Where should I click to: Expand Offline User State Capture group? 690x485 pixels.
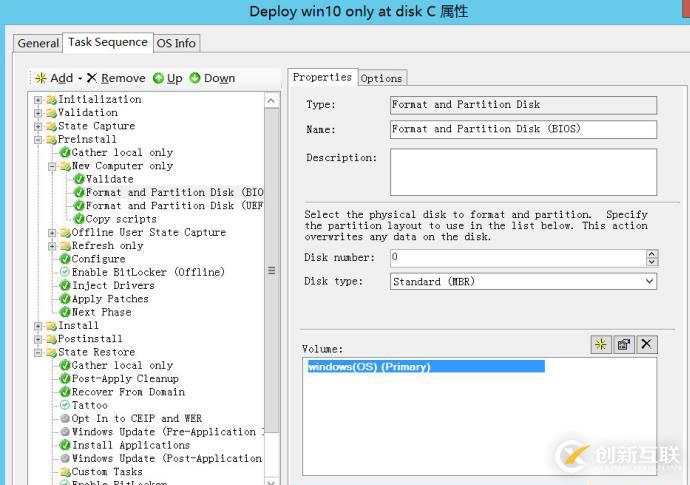52,233
